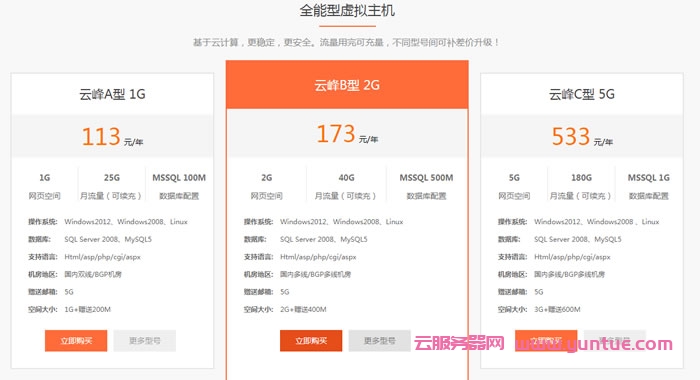Click 3G+赠送600M space size value
Image resolution: width=700 pixels, height=380 pixels.
pyautogui.click(x=557, y=309)
